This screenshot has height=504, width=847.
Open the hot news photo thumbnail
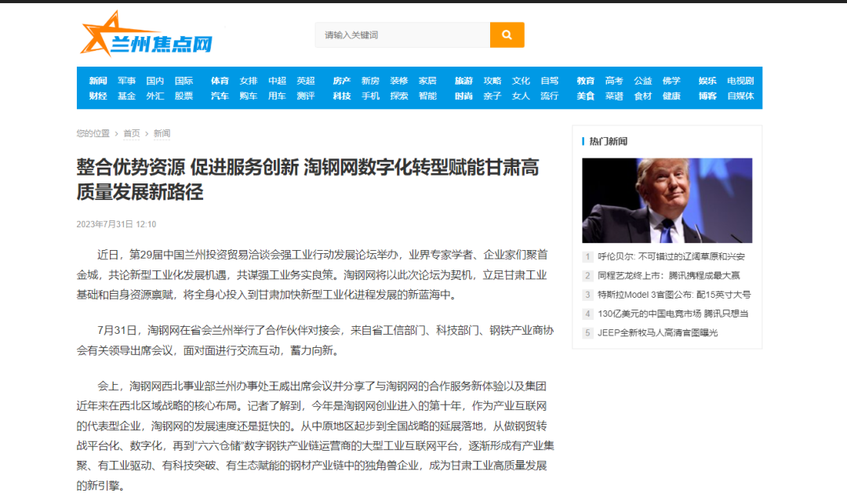667,200
